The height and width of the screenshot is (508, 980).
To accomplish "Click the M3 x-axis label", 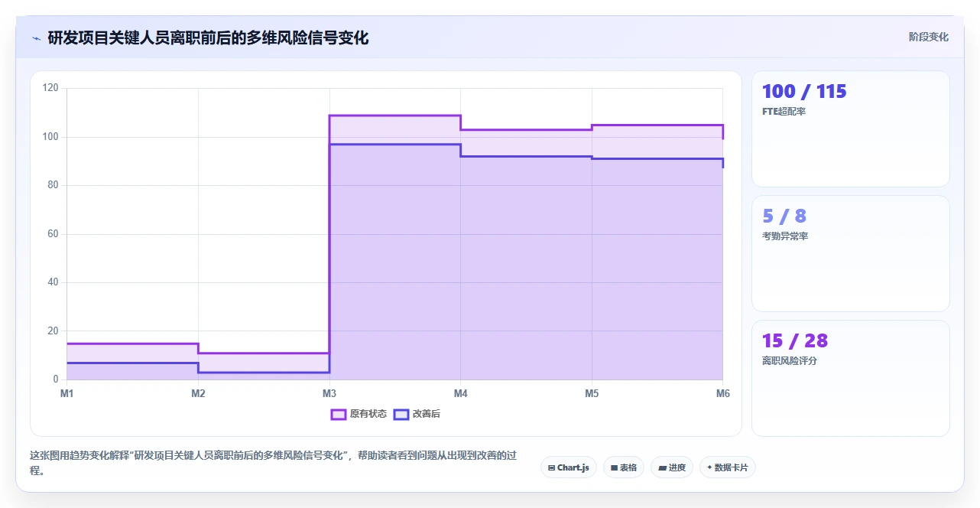I will [x=329, y=393].
